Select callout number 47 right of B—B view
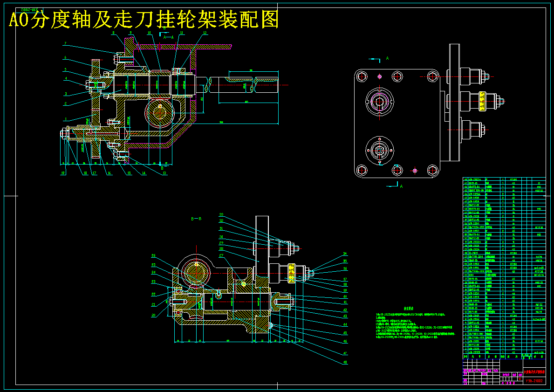Screen dimensions: 554x392 345,353
